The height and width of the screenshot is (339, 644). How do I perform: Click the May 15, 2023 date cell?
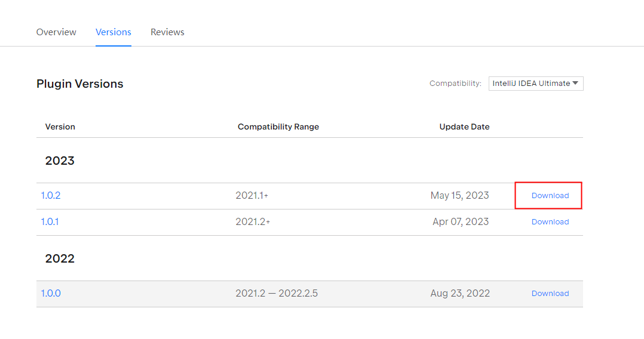[x=459, y=195]
